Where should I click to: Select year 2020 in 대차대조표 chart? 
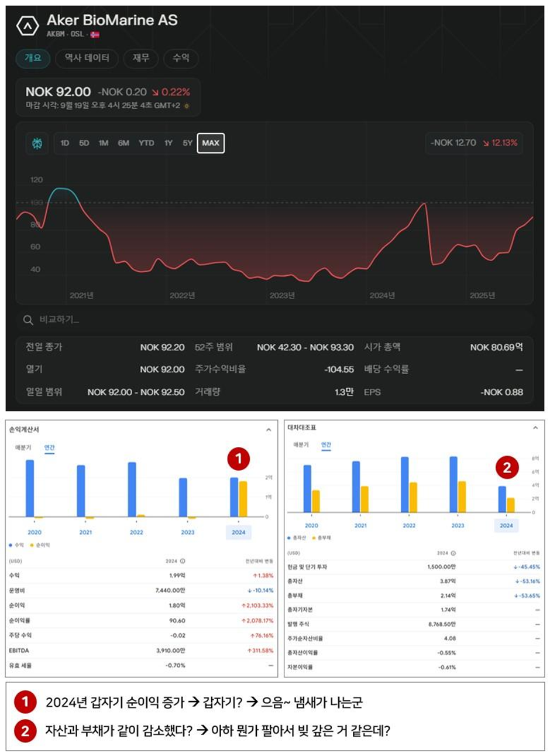pos(312,525)
